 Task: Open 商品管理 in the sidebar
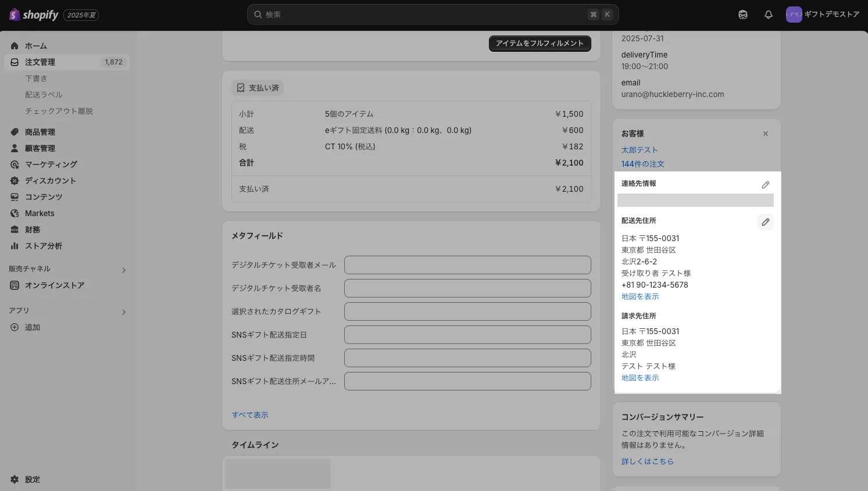point(40,132)
